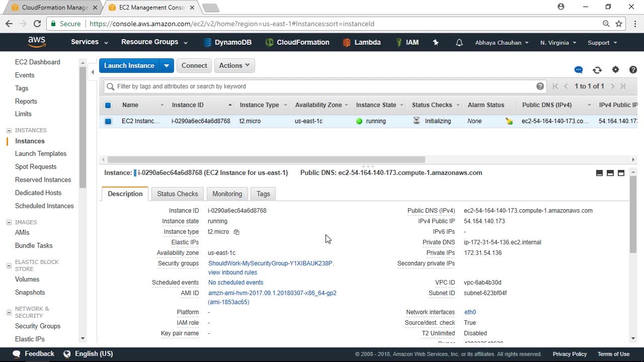Screen dimensions: 644x362
Task: Open the Support menu
Action: point(602,43)
